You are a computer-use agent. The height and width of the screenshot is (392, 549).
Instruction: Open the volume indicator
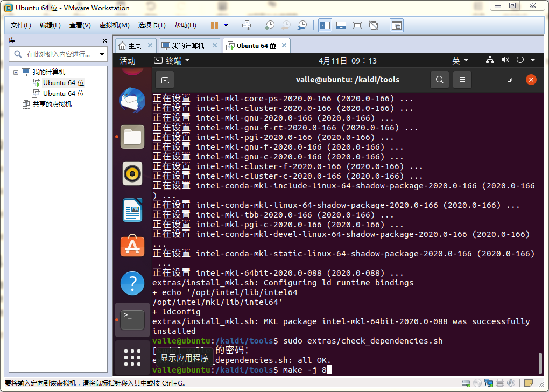[x=505, y=60]
